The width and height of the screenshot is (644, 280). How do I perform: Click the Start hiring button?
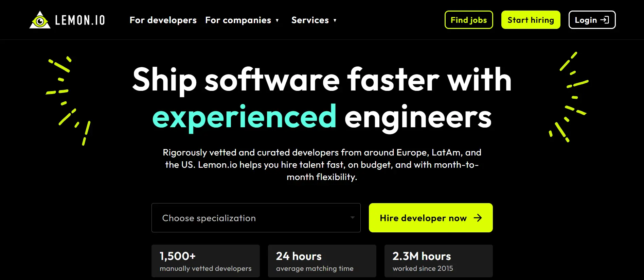(531, 20)
